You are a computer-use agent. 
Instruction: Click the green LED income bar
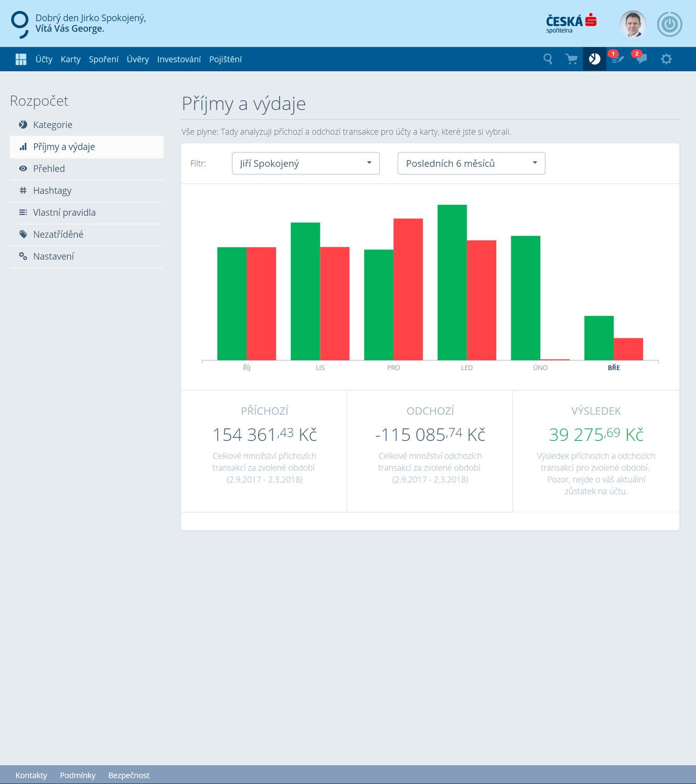coord(452,282)
